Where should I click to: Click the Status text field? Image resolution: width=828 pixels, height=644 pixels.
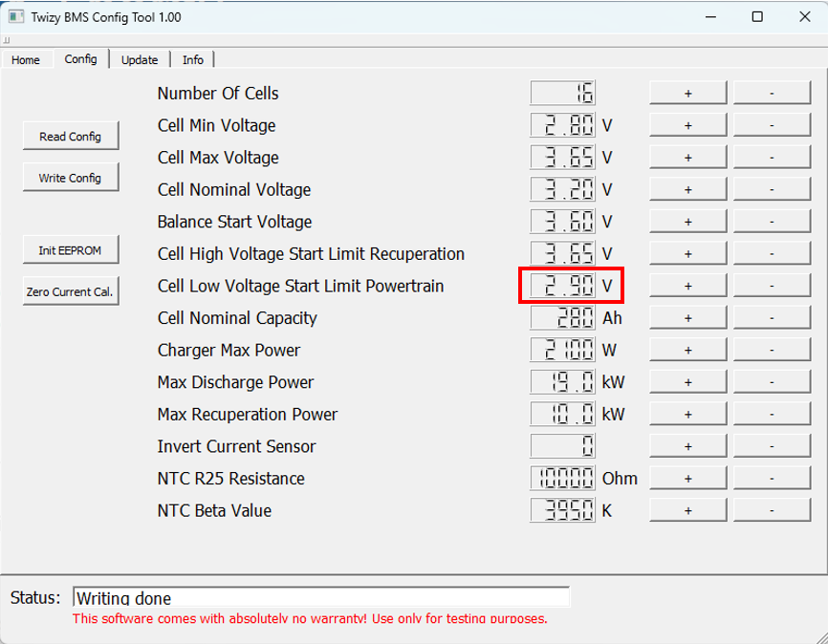(320, 598)
